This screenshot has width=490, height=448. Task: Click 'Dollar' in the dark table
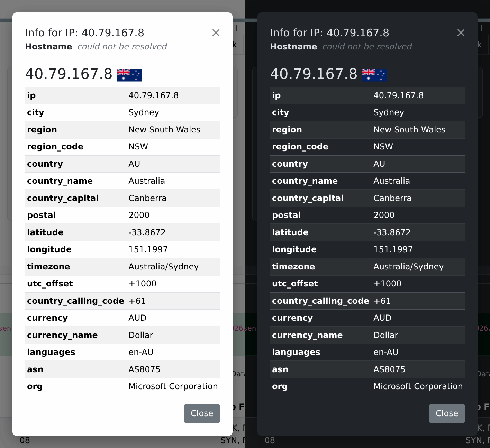(x=386, y=335)
